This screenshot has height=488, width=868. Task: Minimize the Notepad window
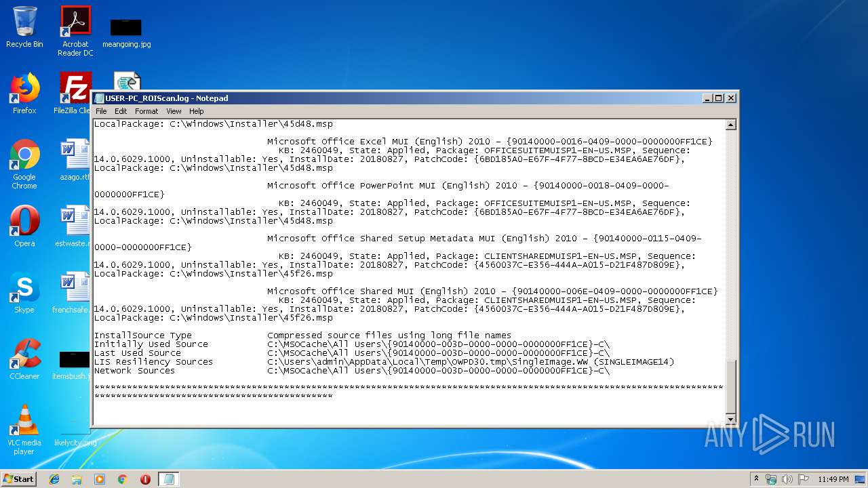707,98
